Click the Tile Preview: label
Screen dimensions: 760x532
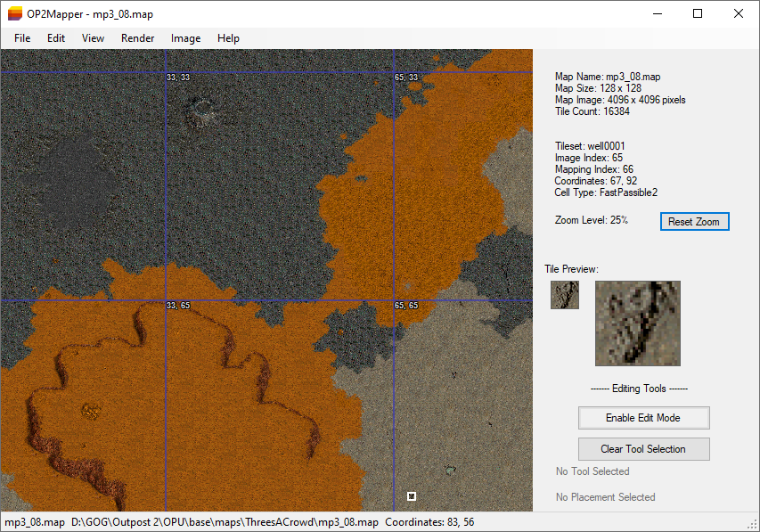point(571,269)
